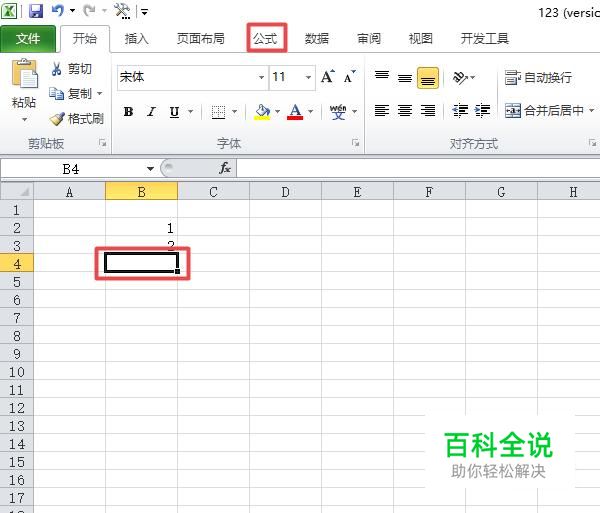The width and height of the screenshot is (600, 513).
Task: Open the font color dropdown arrow
Action: [311, 112]
